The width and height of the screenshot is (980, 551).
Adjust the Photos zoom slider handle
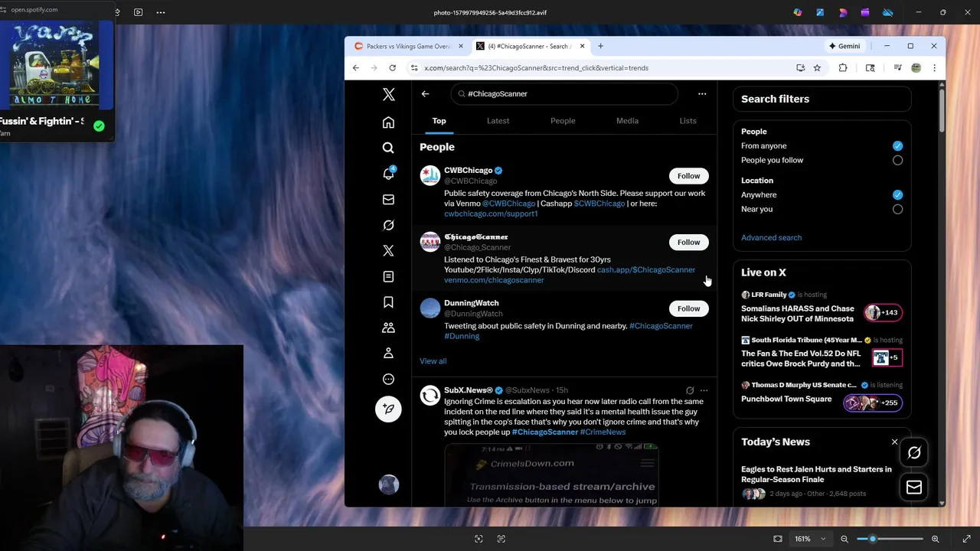(872, 539)
